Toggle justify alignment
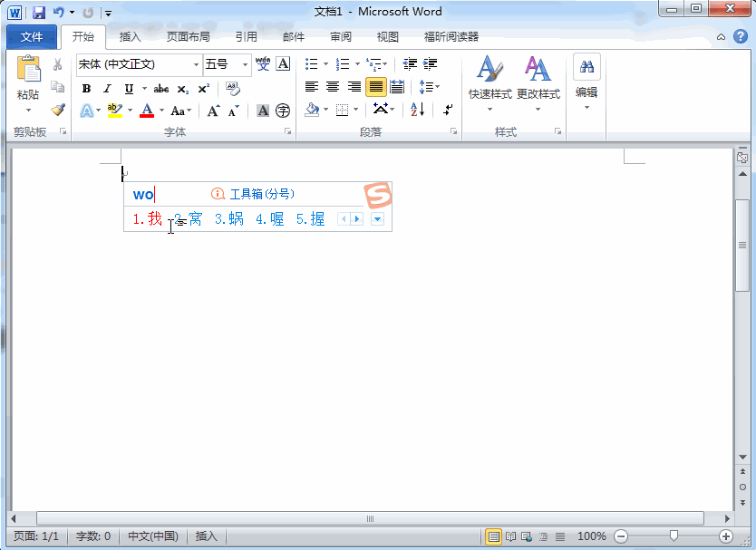The image size is (756, 550). click(x=375, y=87)
